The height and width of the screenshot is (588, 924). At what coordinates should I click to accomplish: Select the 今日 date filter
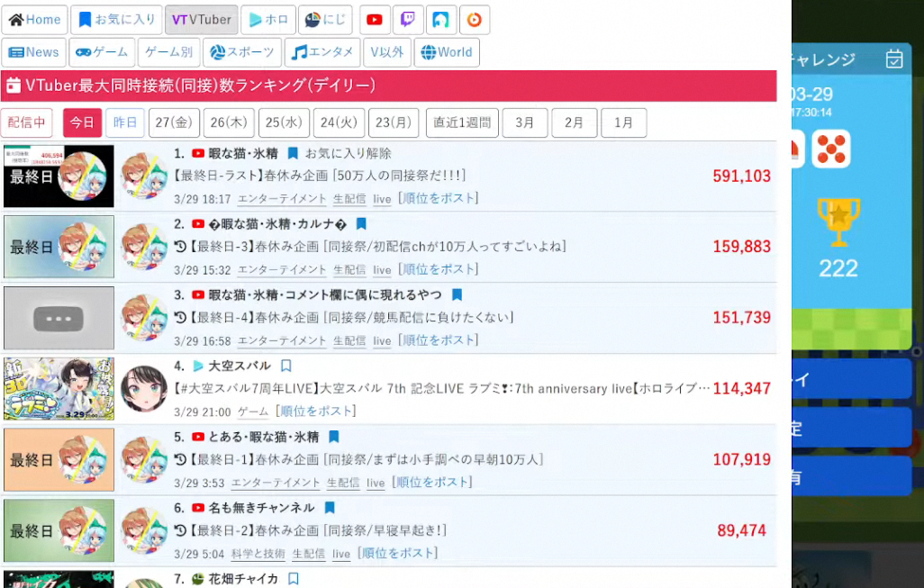click(x=83, y=122)
